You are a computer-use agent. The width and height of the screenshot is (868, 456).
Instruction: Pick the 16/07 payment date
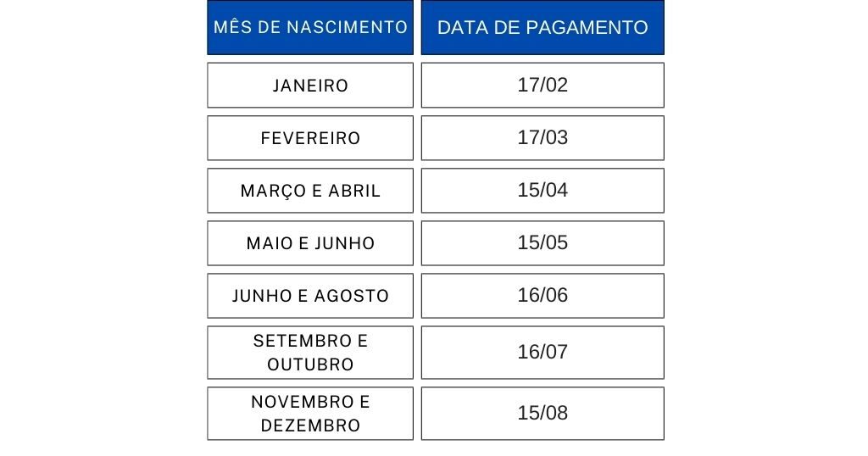pos(542,352)
